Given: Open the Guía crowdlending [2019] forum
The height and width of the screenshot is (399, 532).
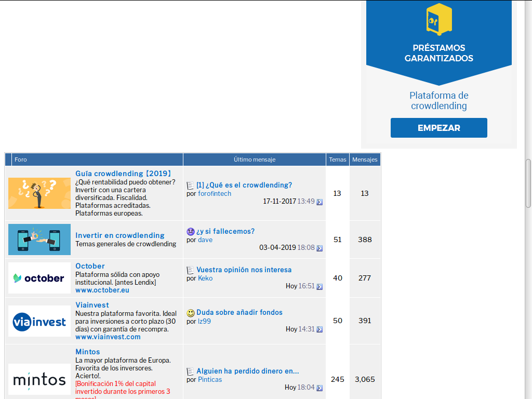Looking at the screenshot, I should click(x=123, y=174).
